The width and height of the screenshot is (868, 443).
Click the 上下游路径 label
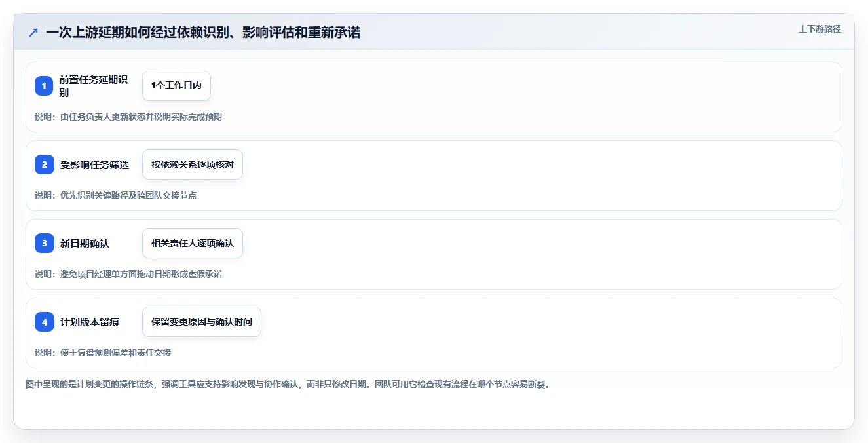tap(820, 29)
